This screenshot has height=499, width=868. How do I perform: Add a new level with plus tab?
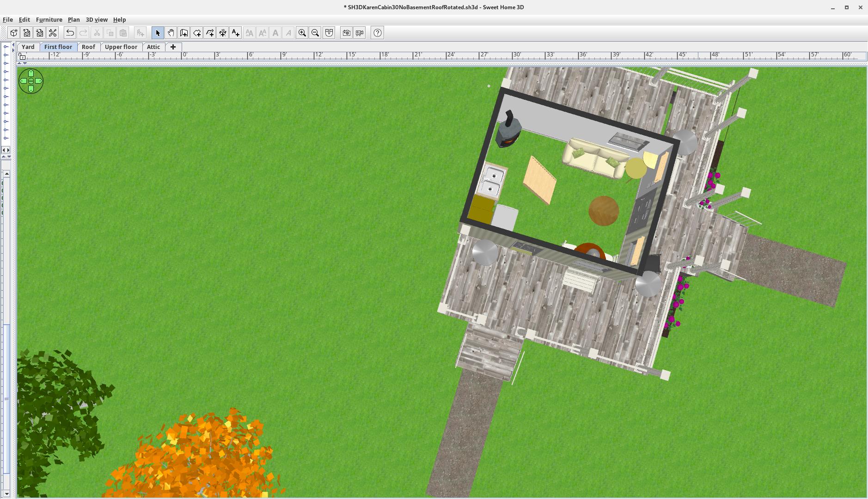point(173,47)
